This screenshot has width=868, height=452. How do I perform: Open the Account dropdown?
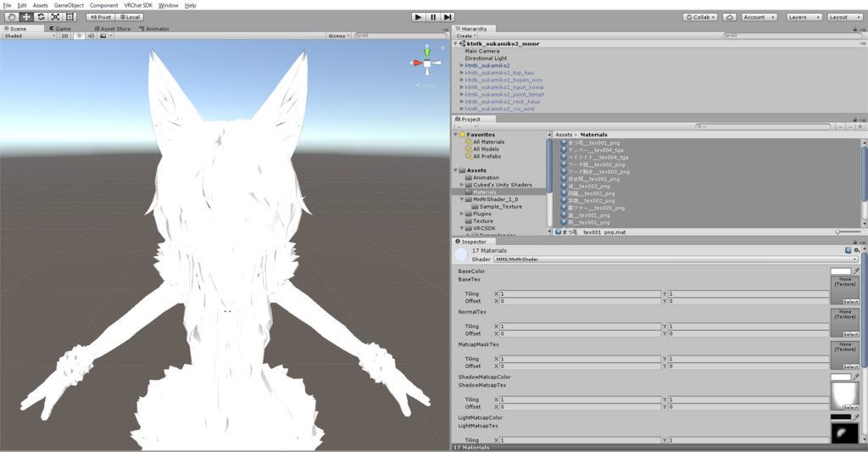click(759, 17)
